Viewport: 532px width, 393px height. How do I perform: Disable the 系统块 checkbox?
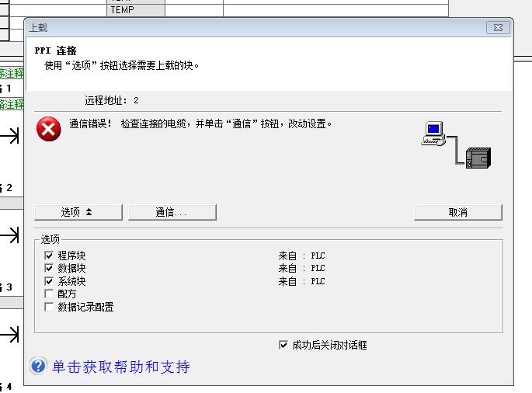50,281
